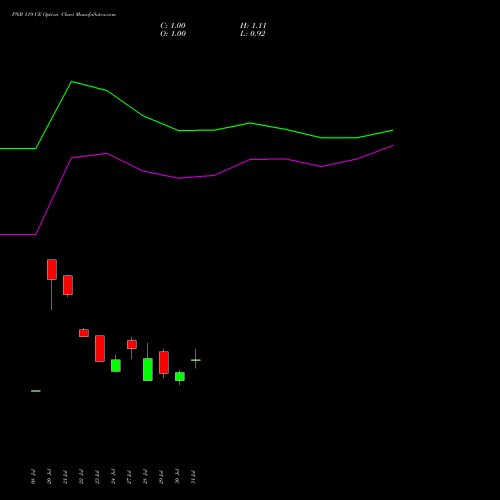Click the small red candle above 27 Jul

[132, 344]
